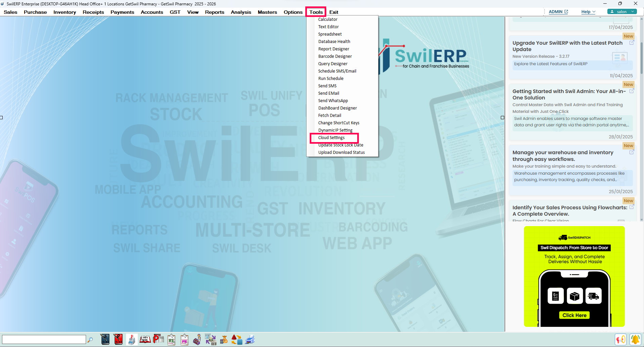
Task: Open the Masters menu
Action: pyautogui.click(x=267, y=12)
